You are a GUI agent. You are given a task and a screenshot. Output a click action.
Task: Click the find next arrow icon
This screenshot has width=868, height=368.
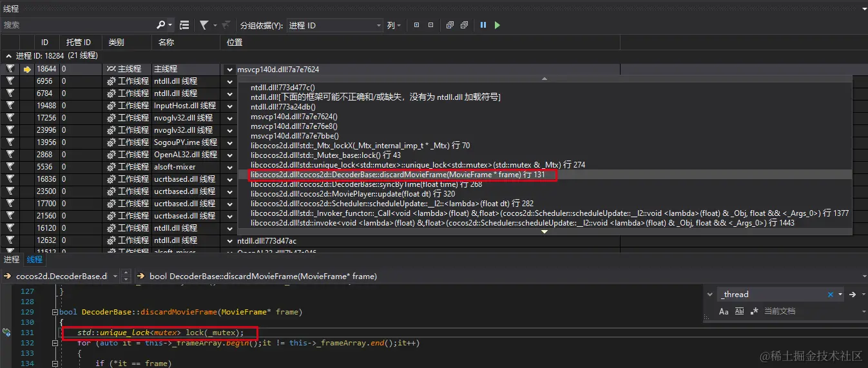[853, 295]
